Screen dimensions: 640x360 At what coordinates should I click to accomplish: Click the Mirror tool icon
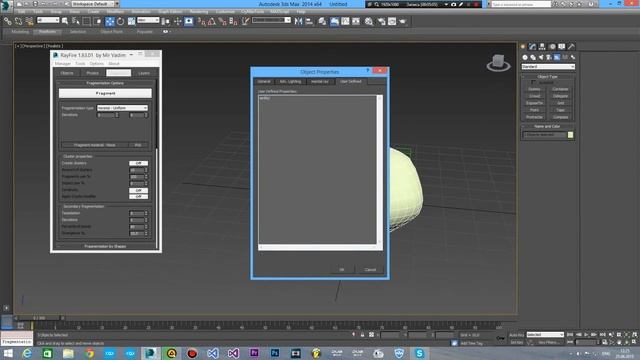(x=298, y=21)
